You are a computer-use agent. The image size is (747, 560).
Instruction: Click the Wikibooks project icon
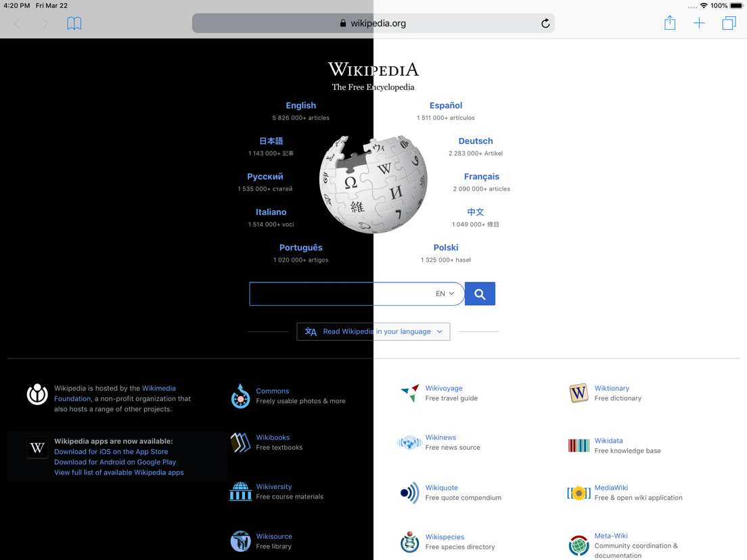[x=240, y=442]
